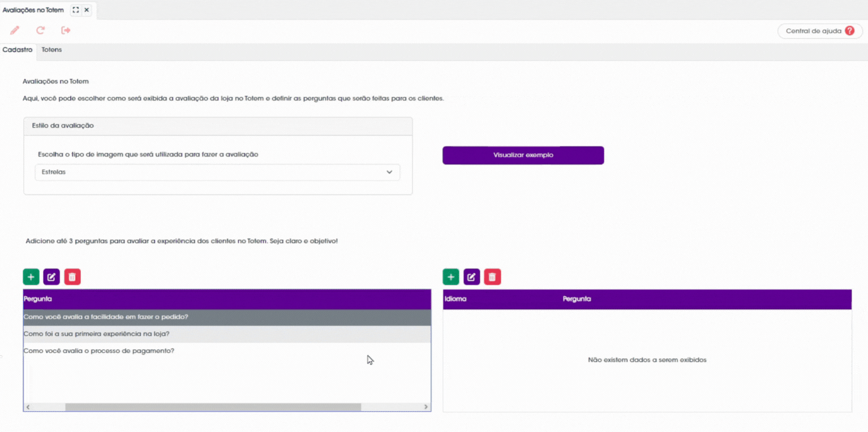Select row 'Como foi a sua primeira experiência na loja?'
The image size is (868, 432).
(x=227, y=334)
